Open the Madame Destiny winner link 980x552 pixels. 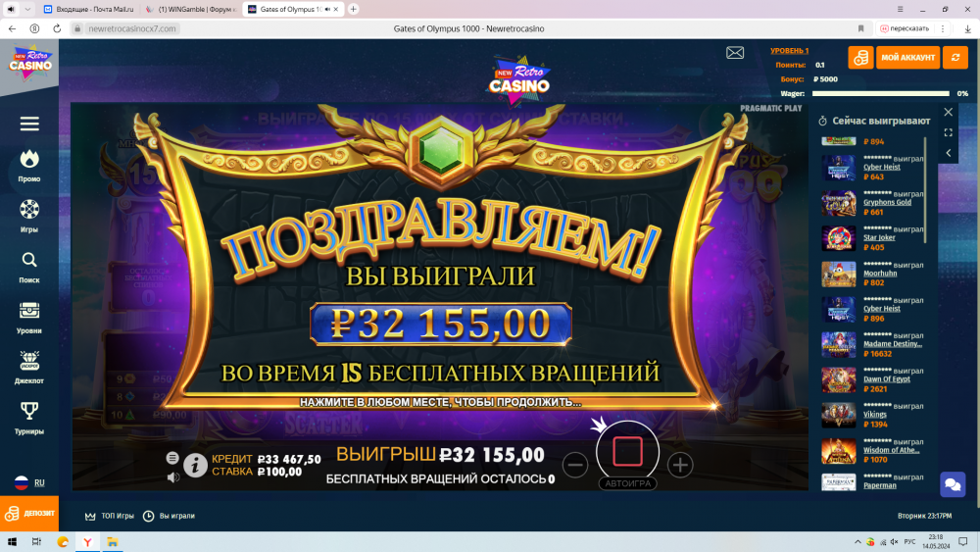(893, 344)
